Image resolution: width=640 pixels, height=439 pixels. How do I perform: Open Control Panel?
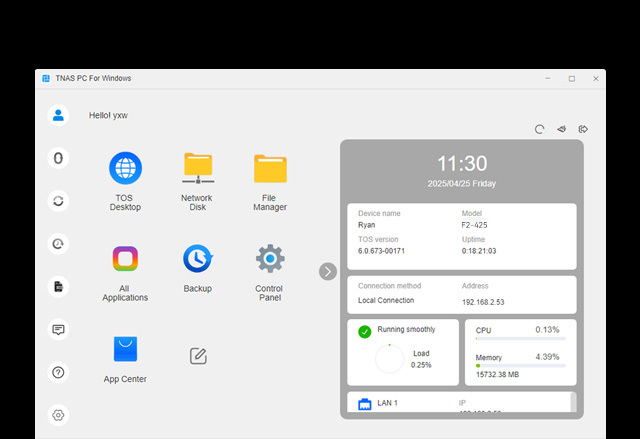(270, 259)
